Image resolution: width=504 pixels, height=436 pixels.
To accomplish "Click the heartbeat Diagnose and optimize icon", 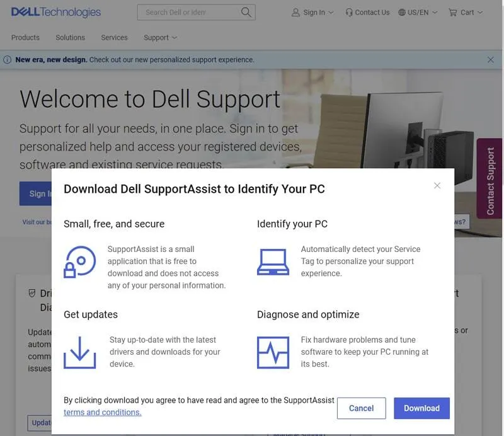I will [273, 352].
